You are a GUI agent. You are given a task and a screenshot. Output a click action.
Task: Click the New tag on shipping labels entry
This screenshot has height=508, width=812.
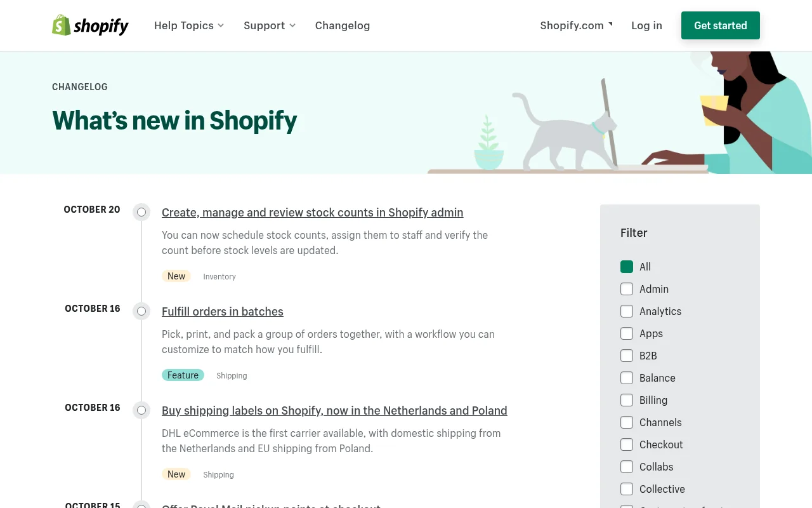(x=176, y=474)
